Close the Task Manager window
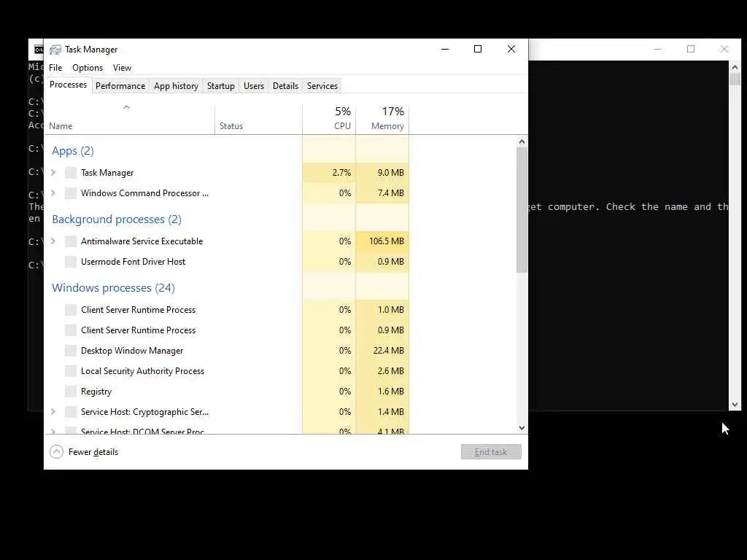 point(511,49)
